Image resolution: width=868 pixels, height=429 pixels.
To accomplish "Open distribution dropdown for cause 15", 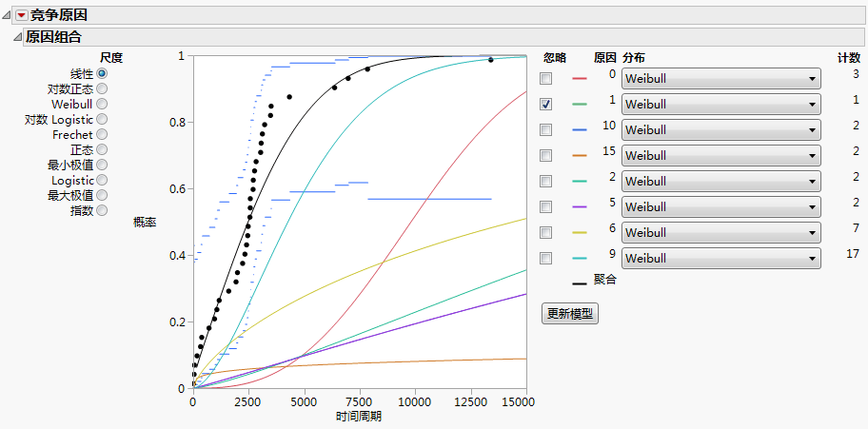I will pos(721,156).
